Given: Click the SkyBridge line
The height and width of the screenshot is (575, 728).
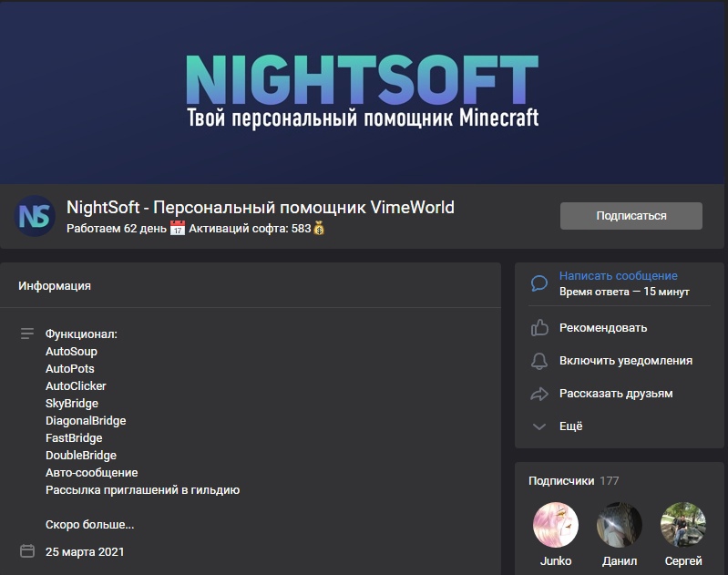Looking at the screenshot, I should click(72, 403).
